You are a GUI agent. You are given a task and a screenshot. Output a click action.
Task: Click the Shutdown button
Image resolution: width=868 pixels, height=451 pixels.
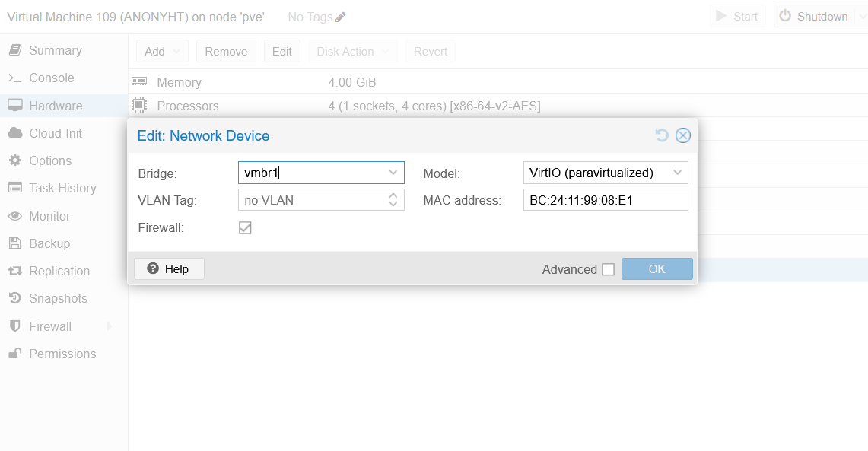point(814,17)
